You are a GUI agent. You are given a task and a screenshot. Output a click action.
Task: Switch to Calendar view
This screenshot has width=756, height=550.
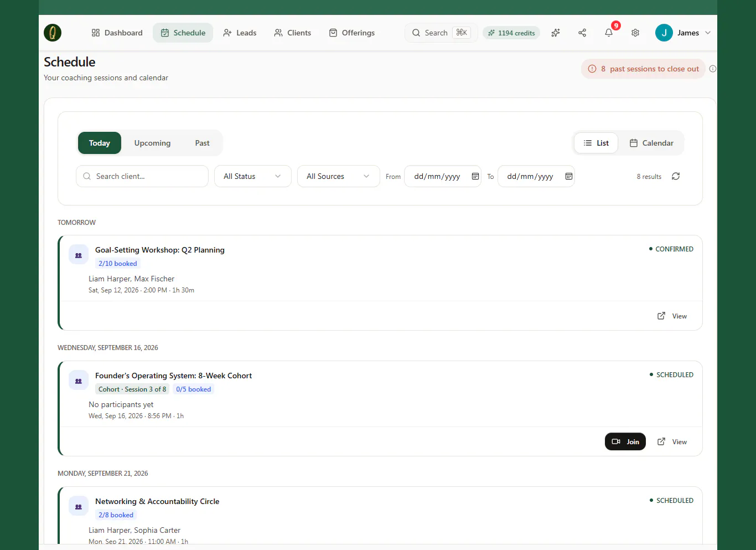coord(651,143)
